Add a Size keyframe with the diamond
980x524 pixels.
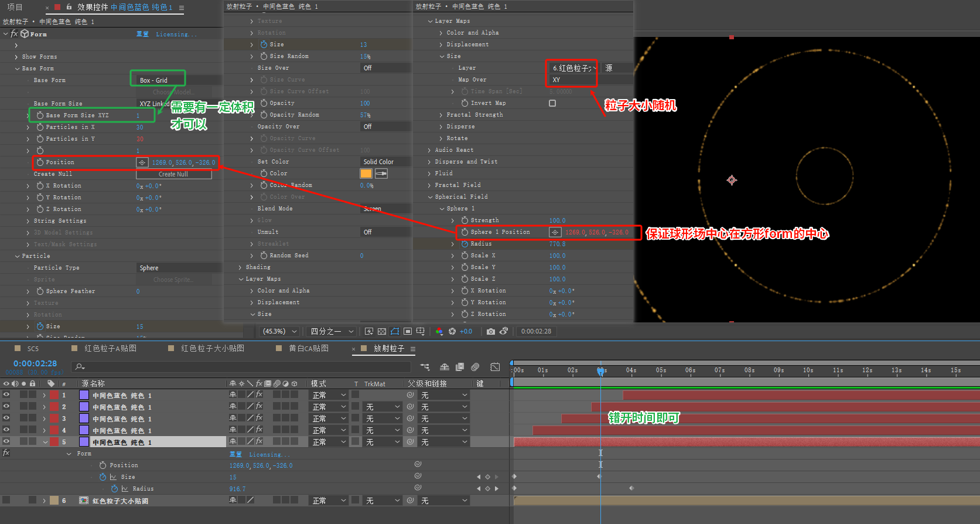(x=488, y=477)
